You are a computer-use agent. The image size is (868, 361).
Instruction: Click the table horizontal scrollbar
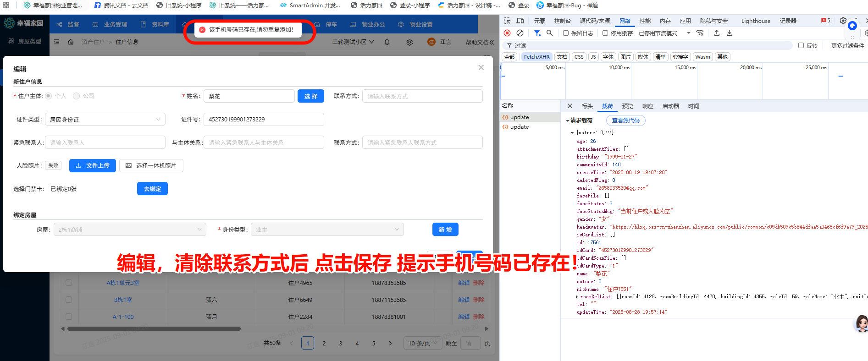point(154,328)
